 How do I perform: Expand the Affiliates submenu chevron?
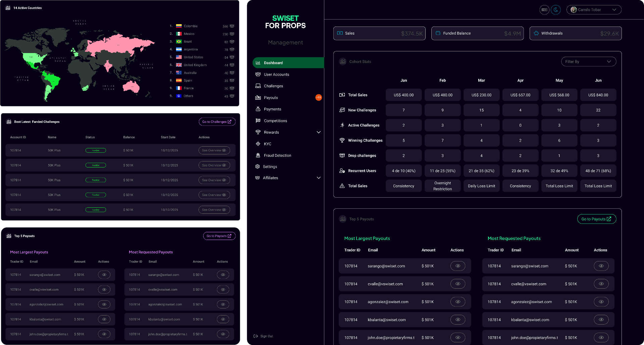coord(319,178)
